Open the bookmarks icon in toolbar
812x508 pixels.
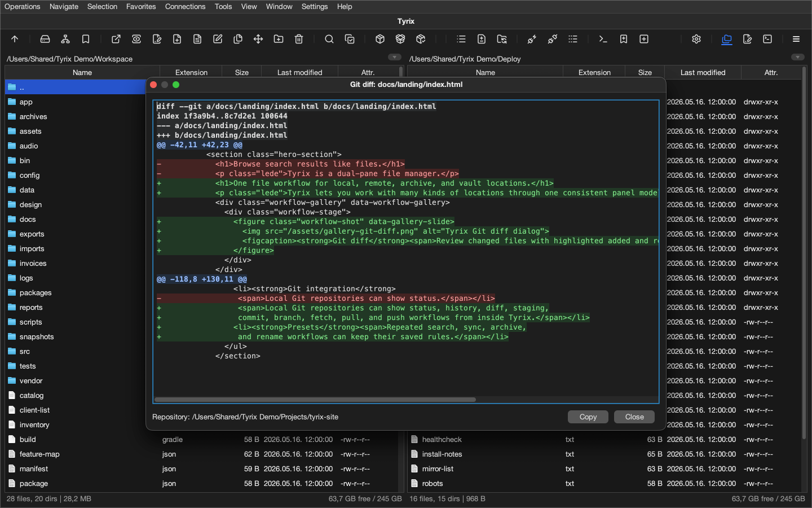coord(86,39)
